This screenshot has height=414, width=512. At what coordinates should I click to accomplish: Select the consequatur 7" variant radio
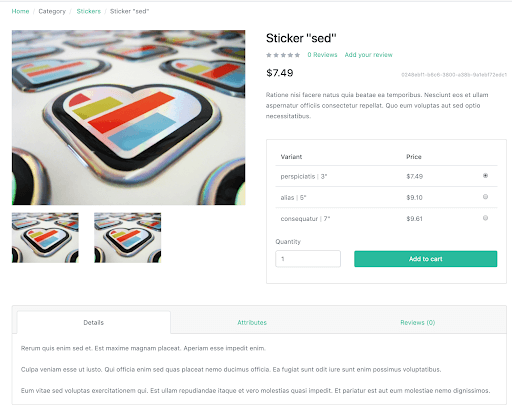pos(485,218)
